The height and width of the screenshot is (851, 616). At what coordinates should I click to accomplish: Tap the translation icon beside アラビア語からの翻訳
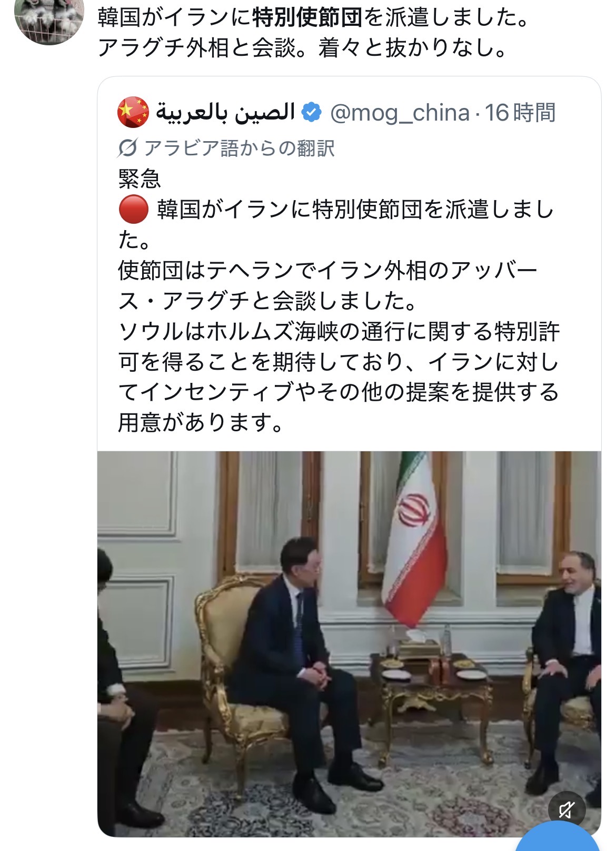pos(127,148)
